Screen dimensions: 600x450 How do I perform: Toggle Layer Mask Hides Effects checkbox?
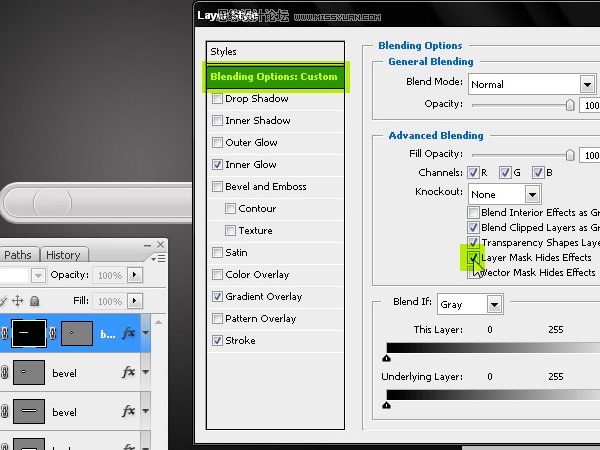click(473, 257)
